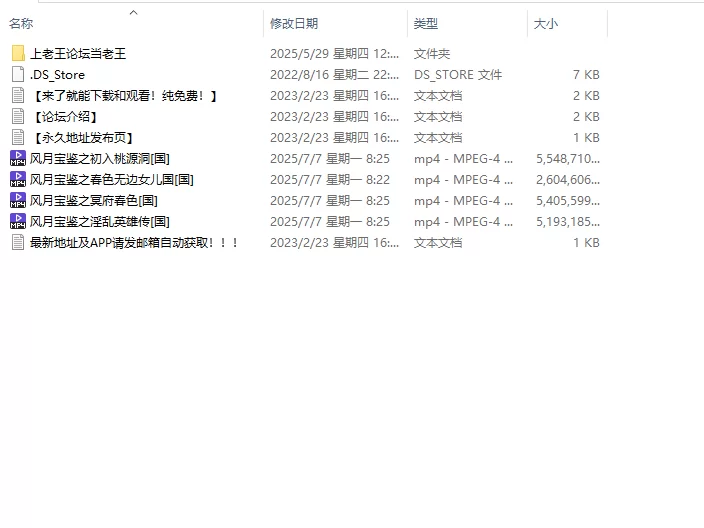Click the date 2022/8/16 星期二 of .DS_Store

point(334,75)
